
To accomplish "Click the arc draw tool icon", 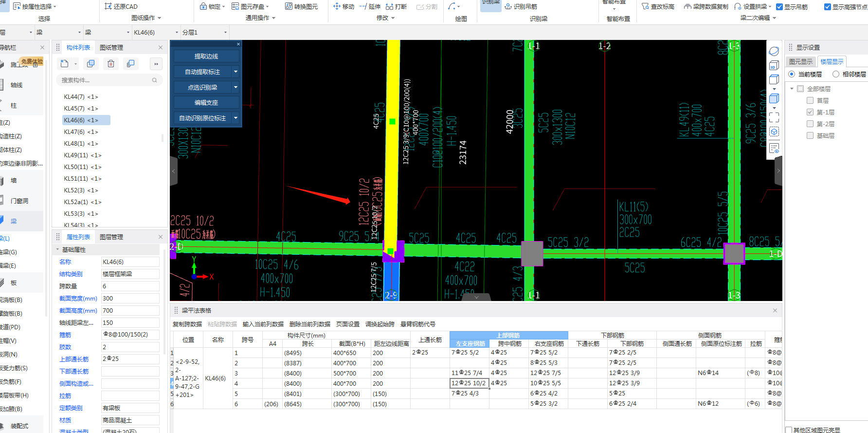I will coord(452,6).
